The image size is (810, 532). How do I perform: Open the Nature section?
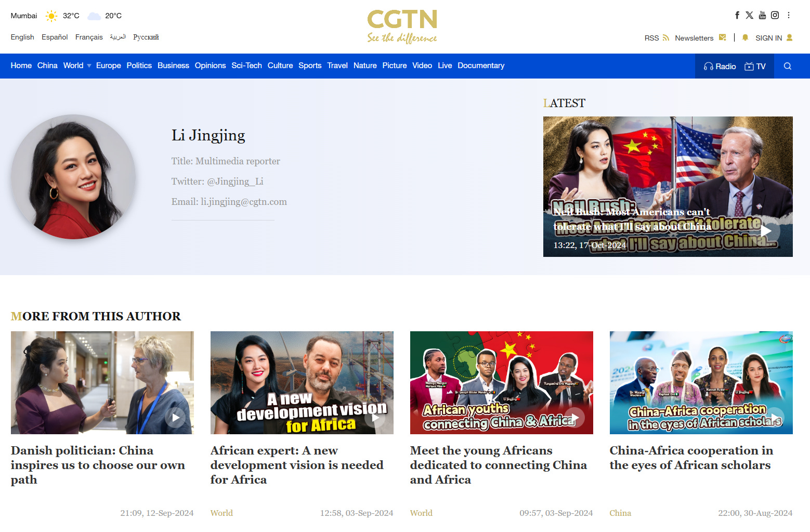point(365,66)
